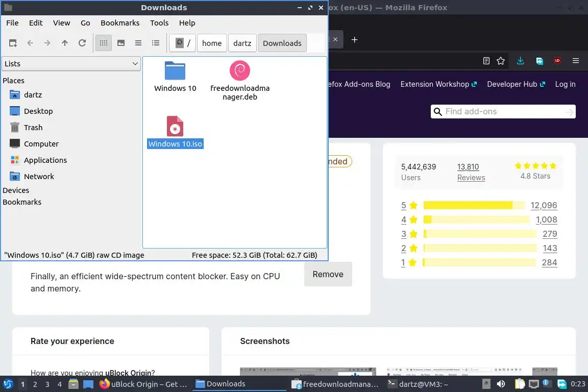Click Bookmarks section in side pane

22,202
